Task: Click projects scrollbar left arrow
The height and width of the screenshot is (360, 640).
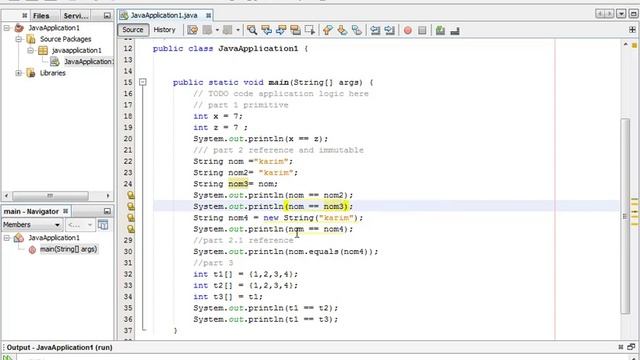Action: [6, 196]
